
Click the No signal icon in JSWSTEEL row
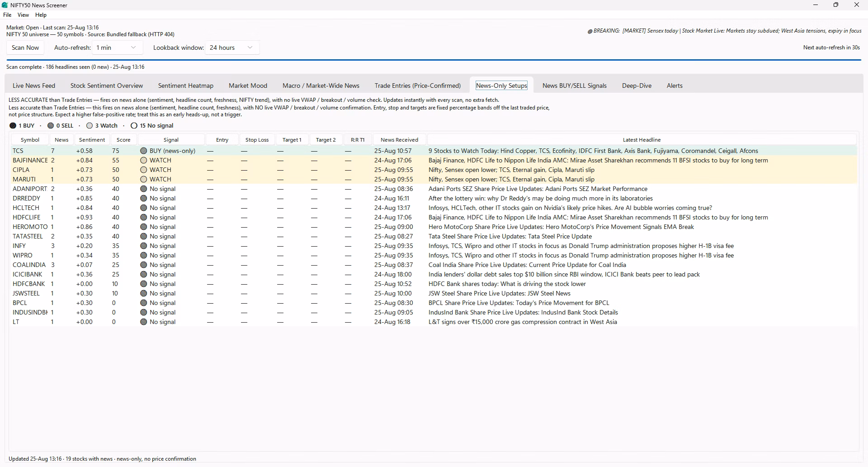coord(144,293)
